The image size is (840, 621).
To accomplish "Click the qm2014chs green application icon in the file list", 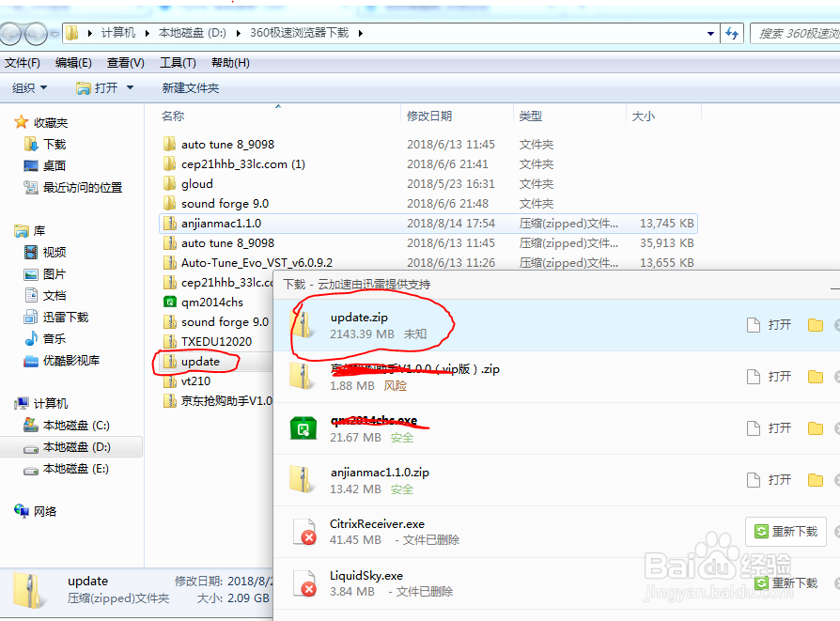I will [170, 302].
